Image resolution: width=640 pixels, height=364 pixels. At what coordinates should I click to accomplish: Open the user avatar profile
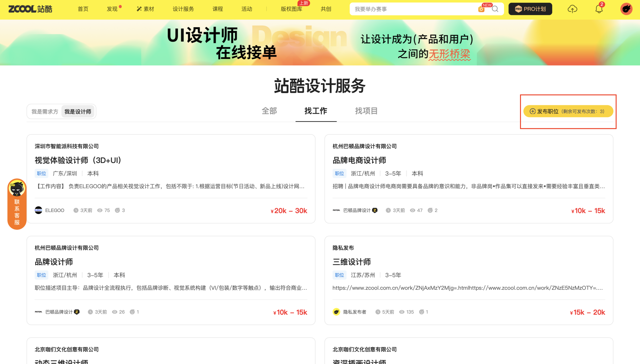pyautogui.click(x=626, y=9)
